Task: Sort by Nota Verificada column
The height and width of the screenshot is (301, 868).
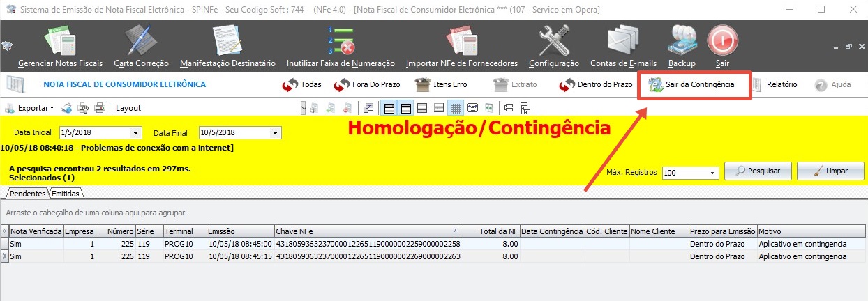Action: coord(36,231)
